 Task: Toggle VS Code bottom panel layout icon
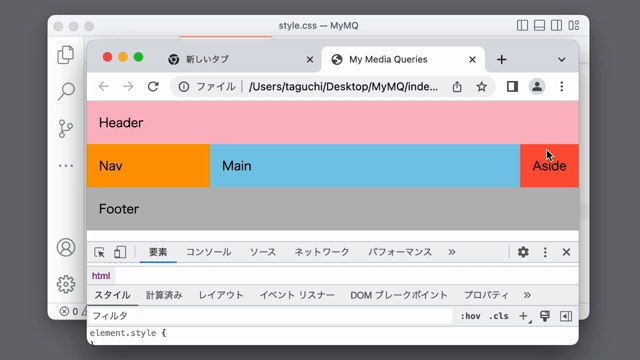(539, 25)
